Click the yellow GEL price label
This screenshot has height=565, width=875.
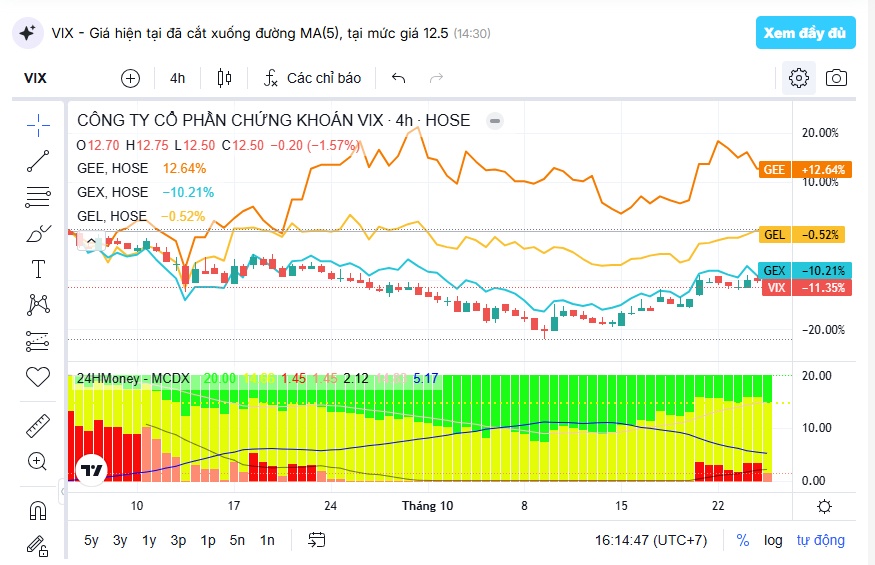point(801,234)
